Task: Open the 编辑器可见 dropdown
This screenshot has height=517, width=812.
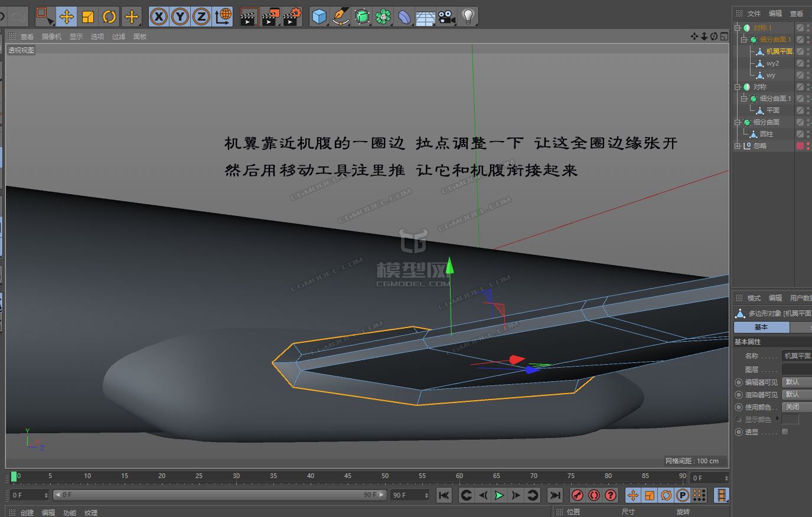Action: [797, 382]
